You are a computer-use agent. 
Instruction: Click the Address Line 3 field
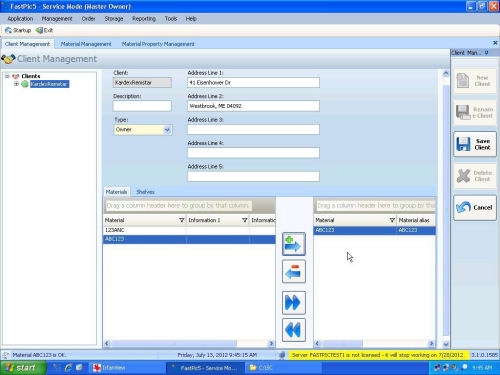pos(253,129)
